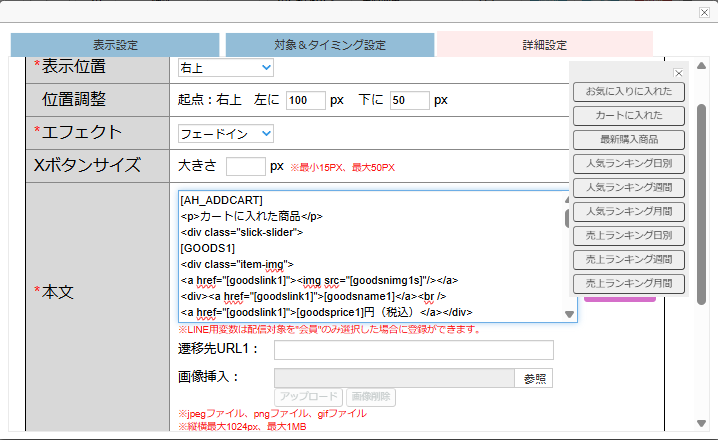
Task: Click the textarea scroll-down arrow
Action: [570, 314]
